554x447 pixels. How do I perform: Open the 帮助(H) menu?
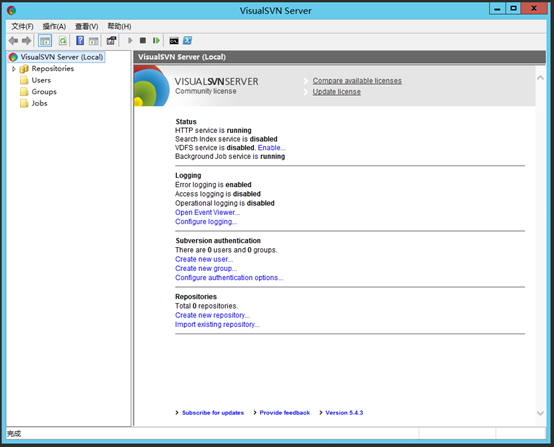tap(119, 27)
